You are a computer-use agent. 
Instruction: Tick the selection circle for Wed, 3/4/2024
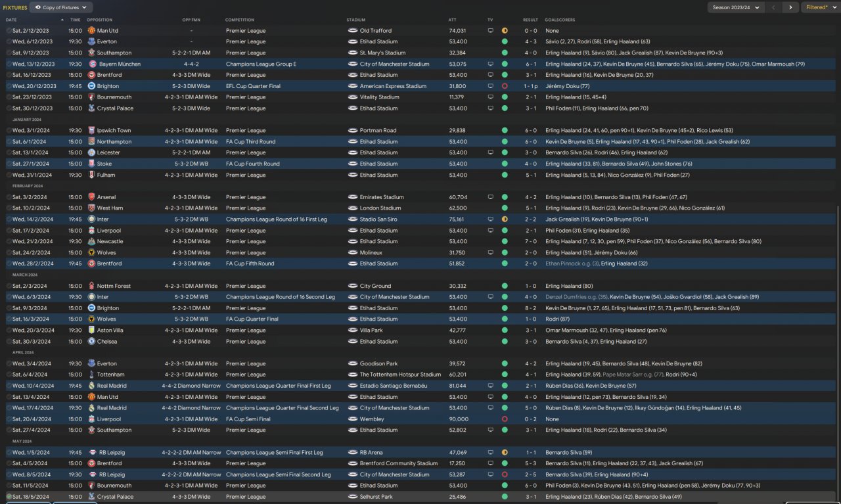(9, 363)
